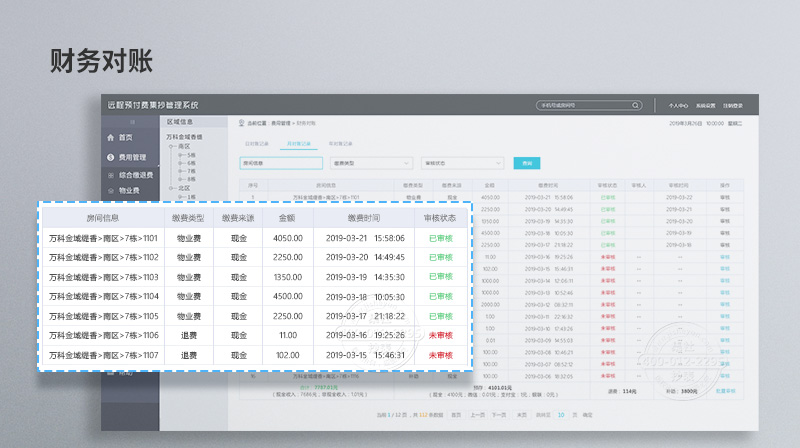
Task: Switch to the 日对账记录 tab
Action: coord(257,144)
